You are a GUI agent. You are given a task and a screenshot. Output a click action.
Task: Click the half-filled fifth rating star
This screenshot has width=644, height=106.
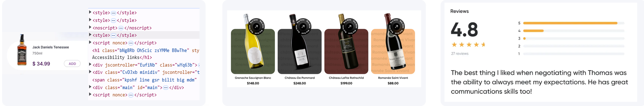(484, 45)
